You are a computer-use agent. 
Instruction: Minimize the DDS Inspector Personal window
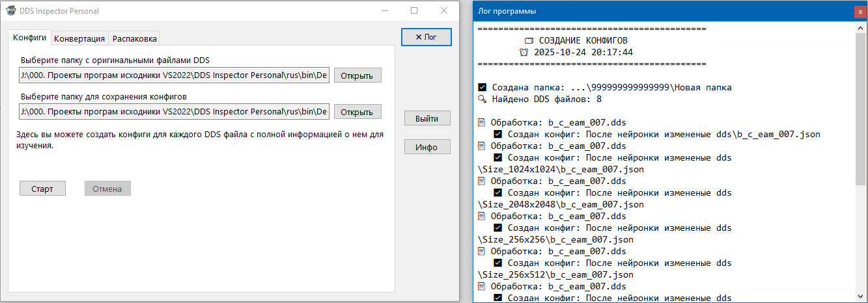[x=384, y=11]
